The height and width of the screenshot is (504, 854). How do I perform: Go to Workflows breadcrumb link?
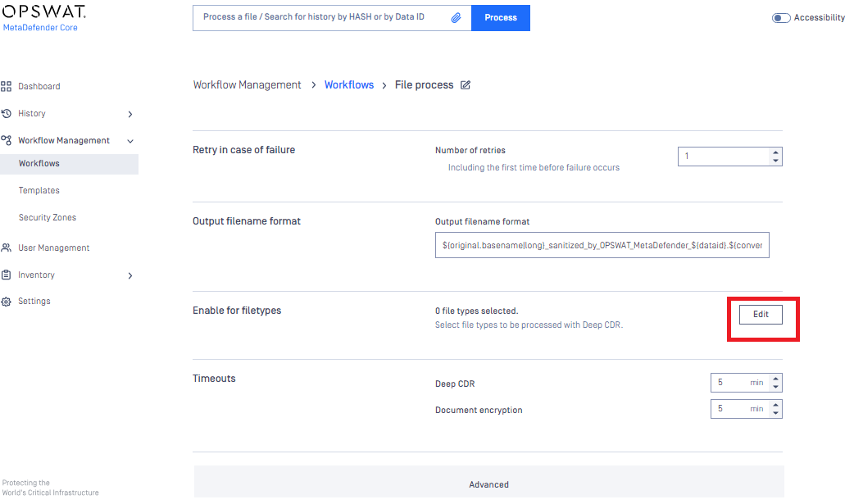(x=349, y=85)
